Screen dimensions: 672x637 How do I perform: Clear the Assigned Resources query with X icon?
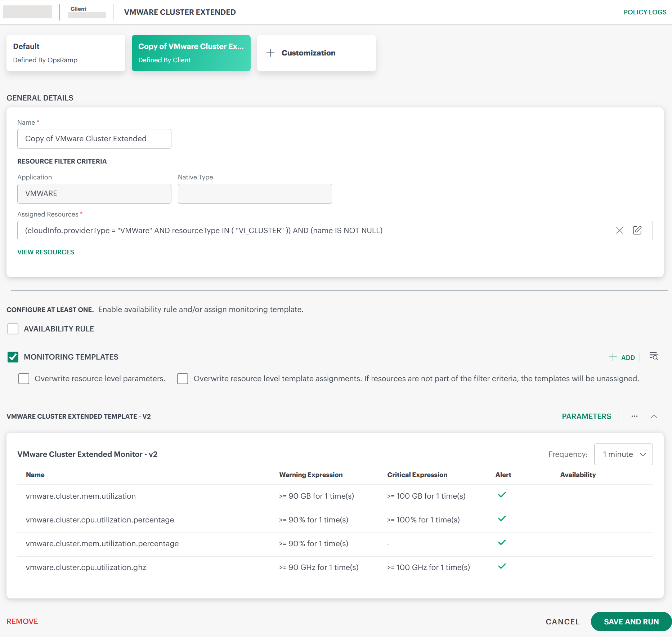click(619, 231)
